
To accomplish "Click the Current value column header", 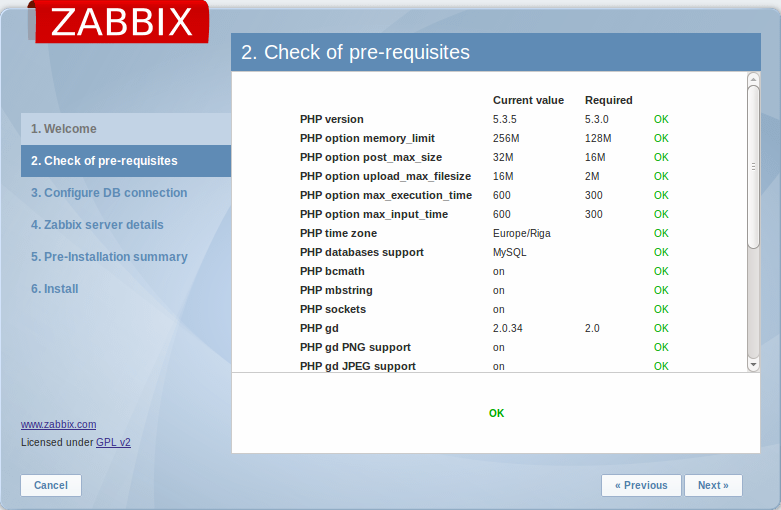I will coord(528,100).
